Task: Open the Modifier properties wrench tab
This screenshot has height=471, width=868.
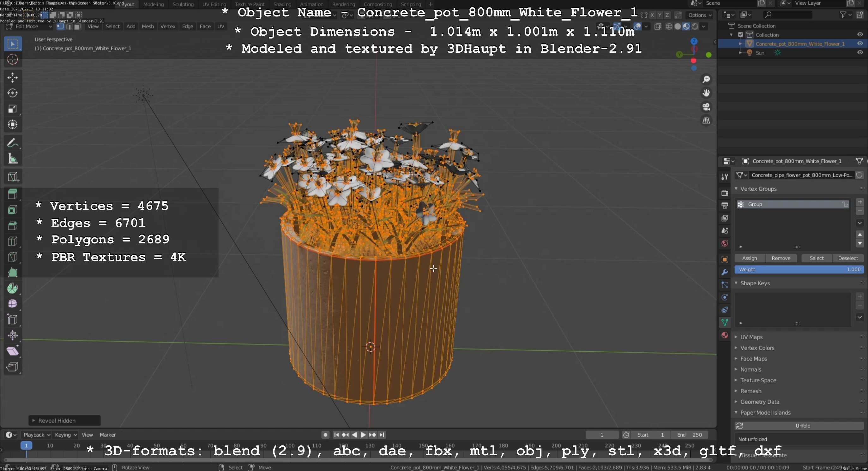Action: (725, 272)
